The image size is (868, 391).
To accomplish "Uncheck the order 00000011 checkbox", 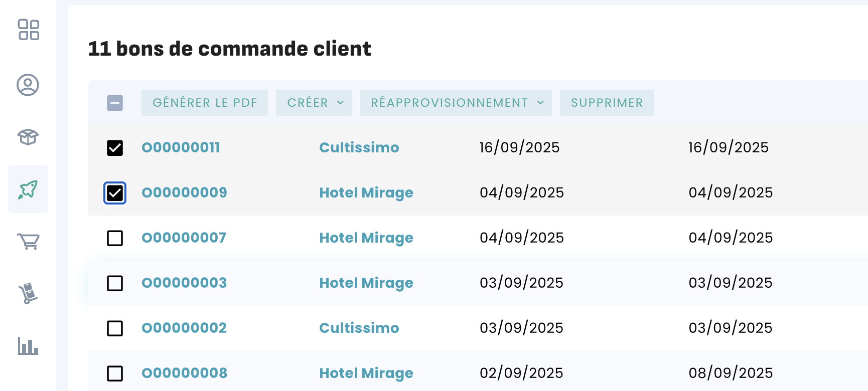I will tap(115, 148).
